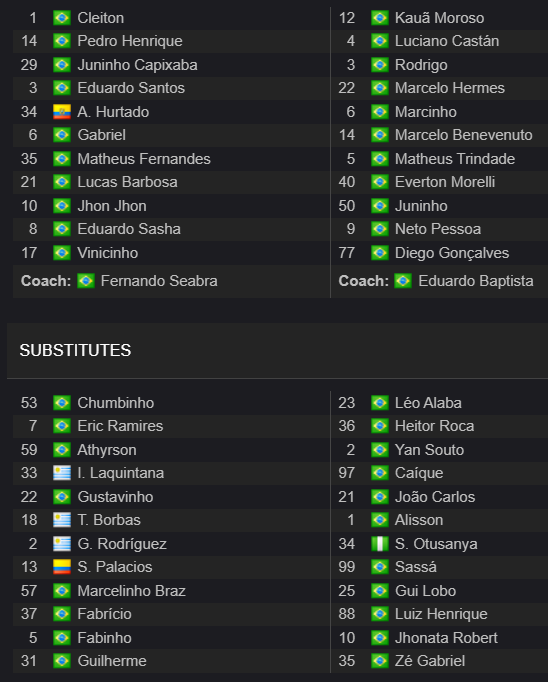Open player Juninho Capixaba
This screenshot has height=682, width=548.
click(x=137, y=65)
